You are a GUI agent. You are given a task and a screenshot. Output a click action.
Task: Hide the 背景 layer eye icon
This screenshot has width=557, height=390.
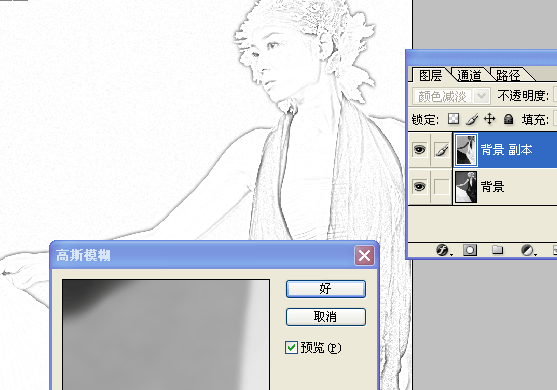419,186
